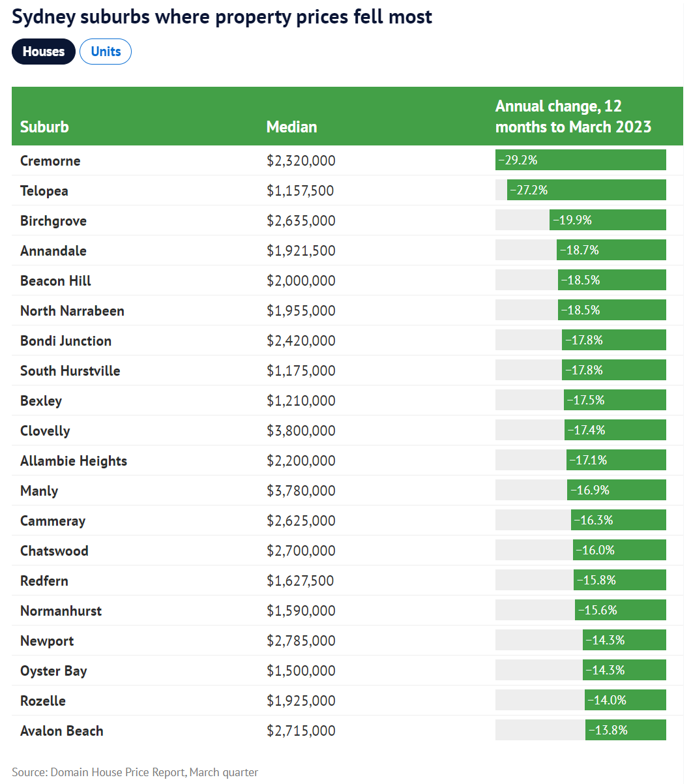Image resolution: width=691 pixels, height=784 pixels.
Task: Click Chatswood's −16.0% change bar
Action: 619,550
